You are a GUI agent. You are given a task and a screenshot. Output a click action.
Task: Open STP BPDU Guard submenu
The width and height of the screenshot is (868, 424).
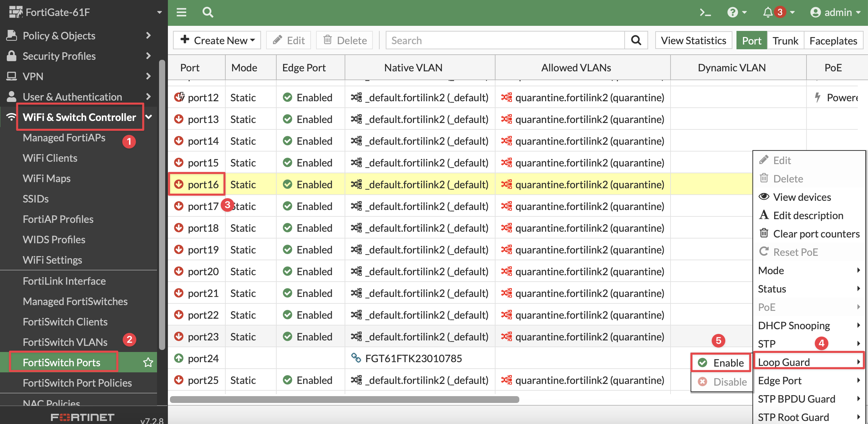coord(809,399)
